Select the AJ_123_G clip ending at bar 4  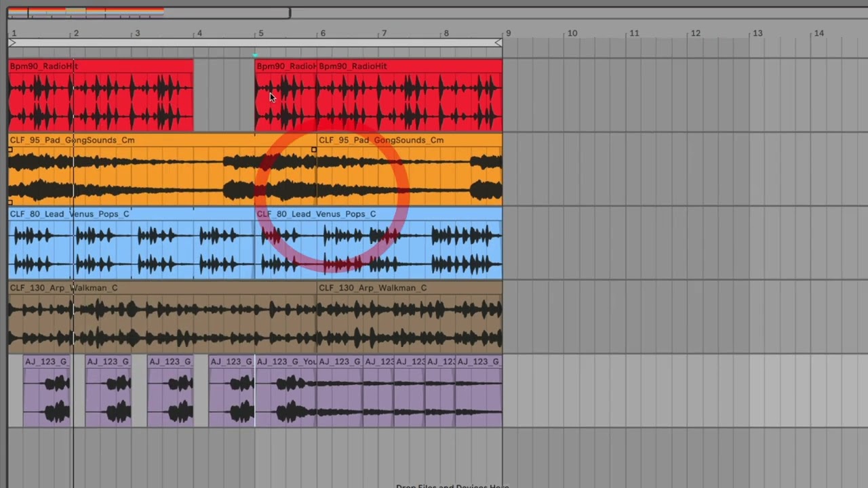170,391
